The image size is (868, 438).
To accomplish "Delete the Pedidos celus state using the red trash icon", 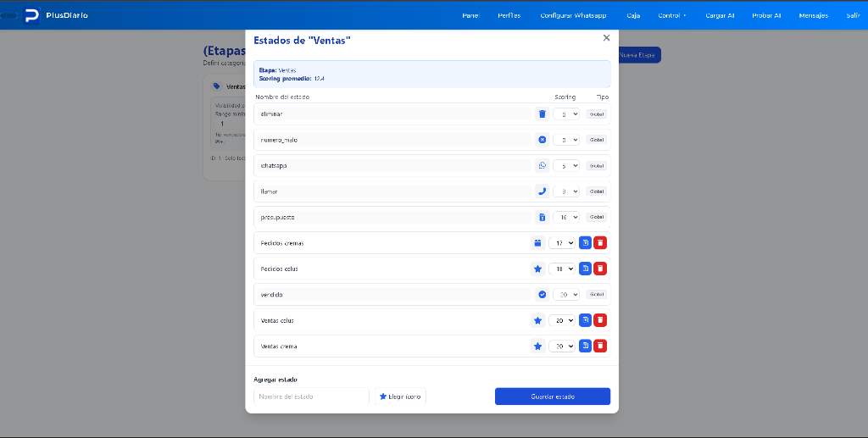I will coord(600,269).
